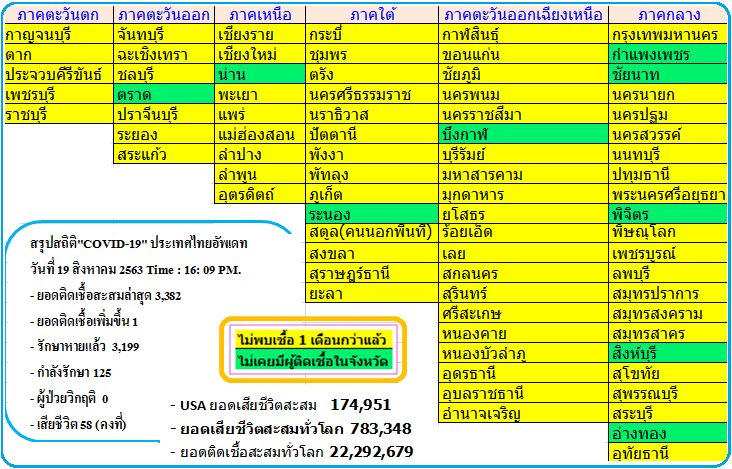Select the พะเยา cell
732x469 pixels.
pos(260,94)
